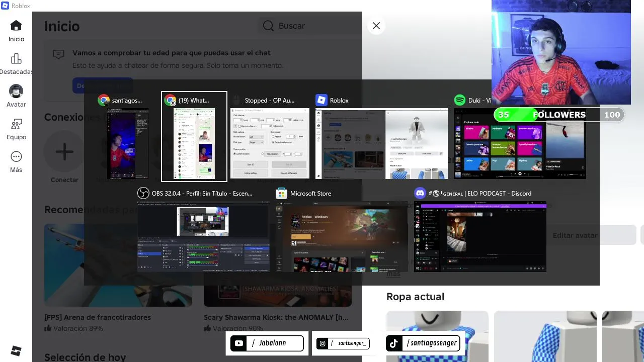644x362 pixels.
Task: Click the FOLLOWERS progress bar overlay
Action: (x=559, y=115)
